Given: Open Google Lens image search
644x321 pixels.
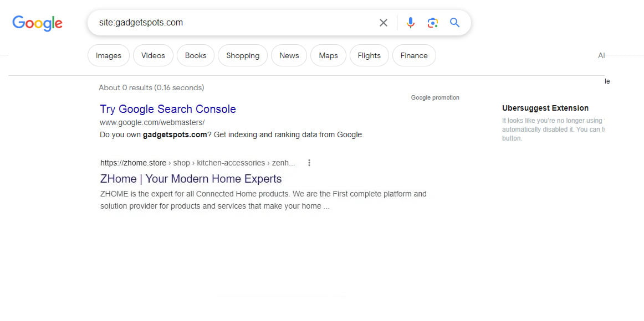Looking at the screenshot, I should [433, 23].
